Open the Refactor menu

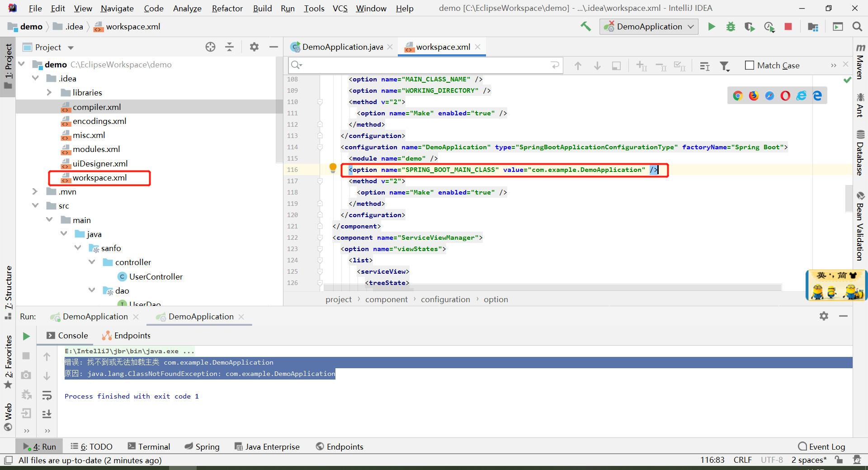227,8
